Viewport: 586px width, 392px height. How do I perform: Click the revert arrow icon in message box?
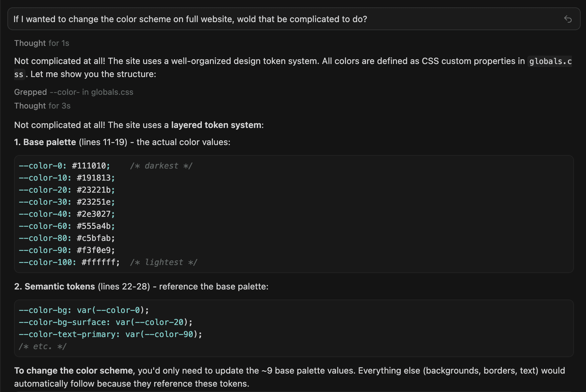coord(568,19)
